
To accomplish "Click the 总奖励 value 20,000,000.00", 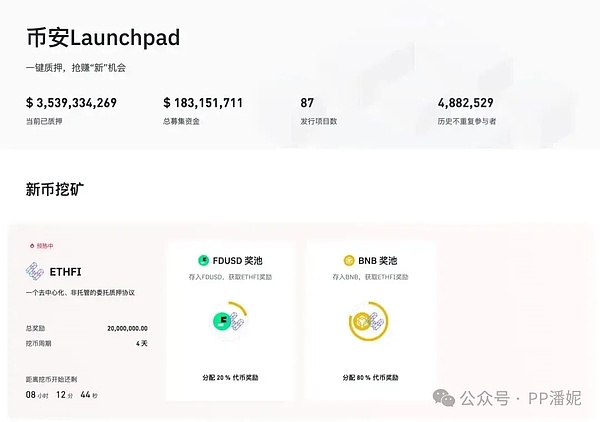I will click(x=126, y=327).
